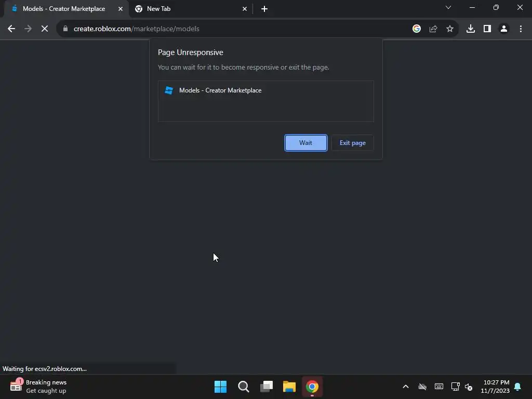Viewport: 532px width, 399px height.
Task: Show hidden system tray icons
Action: (x=405, y=387)
